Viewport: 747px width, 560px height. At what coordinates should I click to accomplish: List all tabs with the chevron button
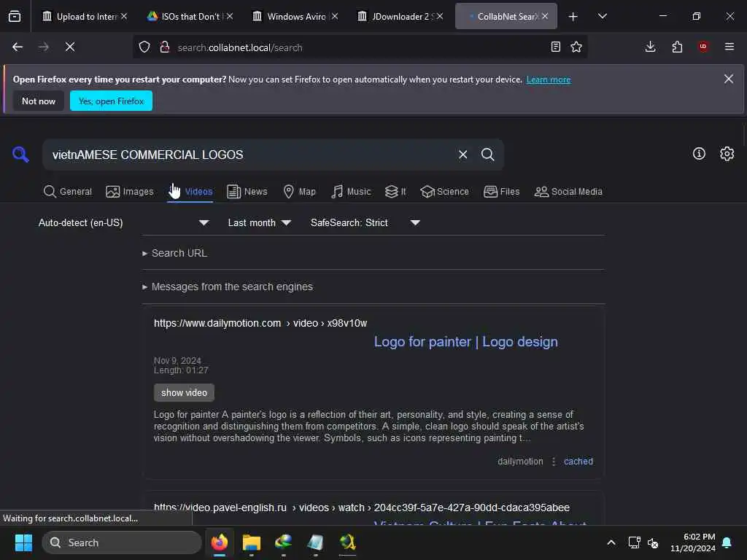602,16
